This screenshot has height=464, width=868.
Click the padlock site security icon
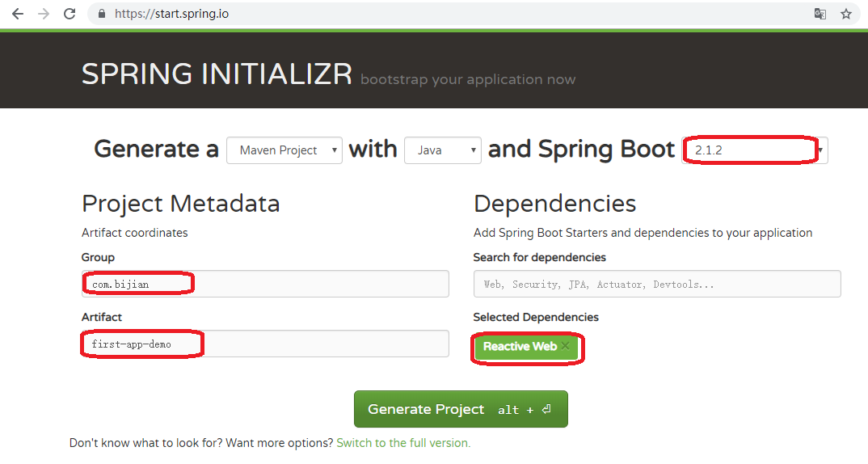pos(102,14)
